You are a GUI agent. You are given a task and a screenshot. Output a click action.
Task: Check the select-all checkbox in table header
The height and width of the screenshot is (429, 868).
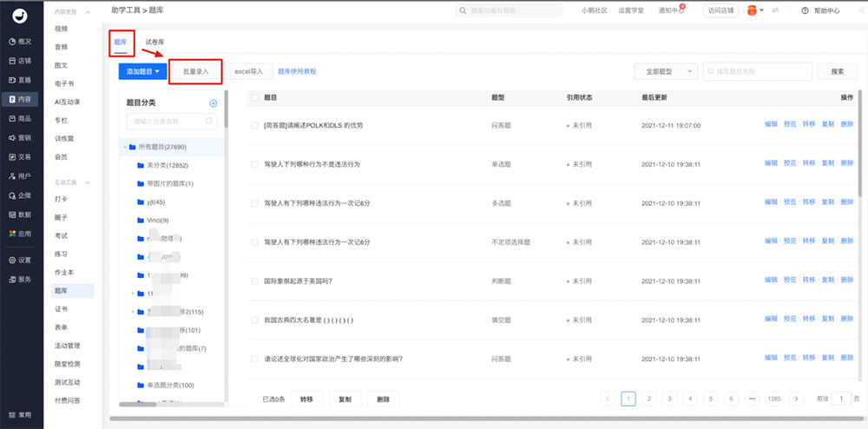coord(254,98)
